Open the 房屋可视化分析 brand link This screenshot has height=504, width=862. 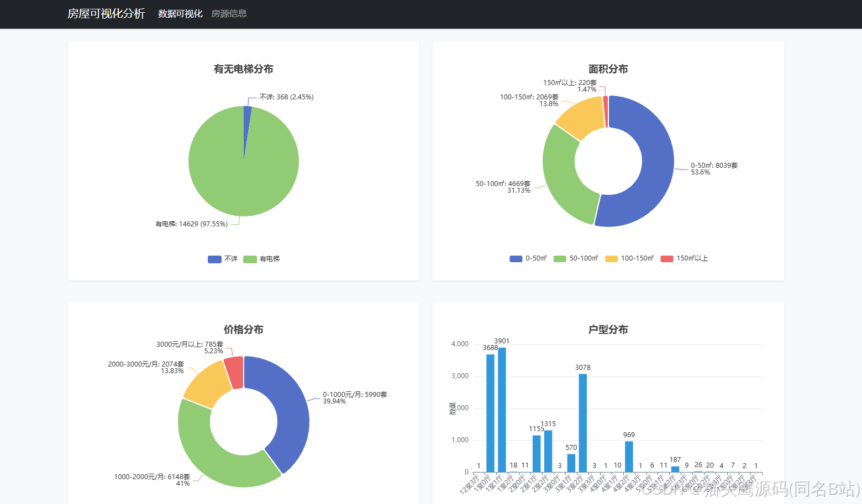pos(106,13)
